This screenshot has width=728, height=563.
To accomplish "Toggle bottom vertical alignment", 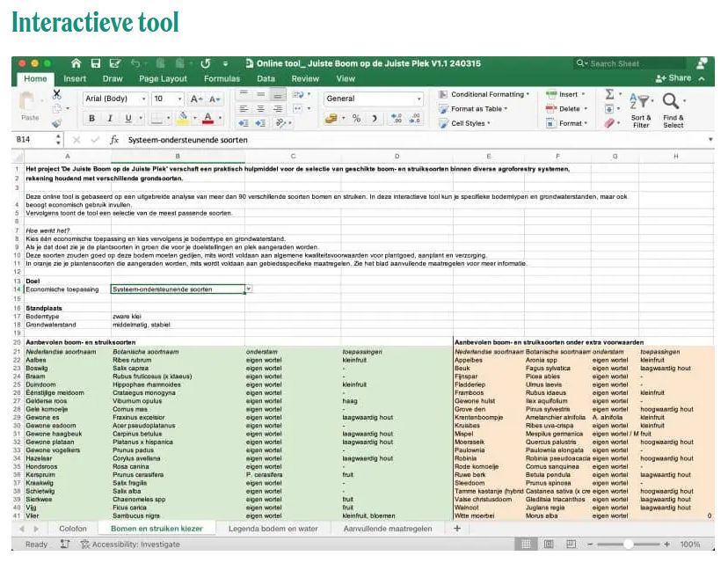I will pyautogui.click(x=278, y=95).
